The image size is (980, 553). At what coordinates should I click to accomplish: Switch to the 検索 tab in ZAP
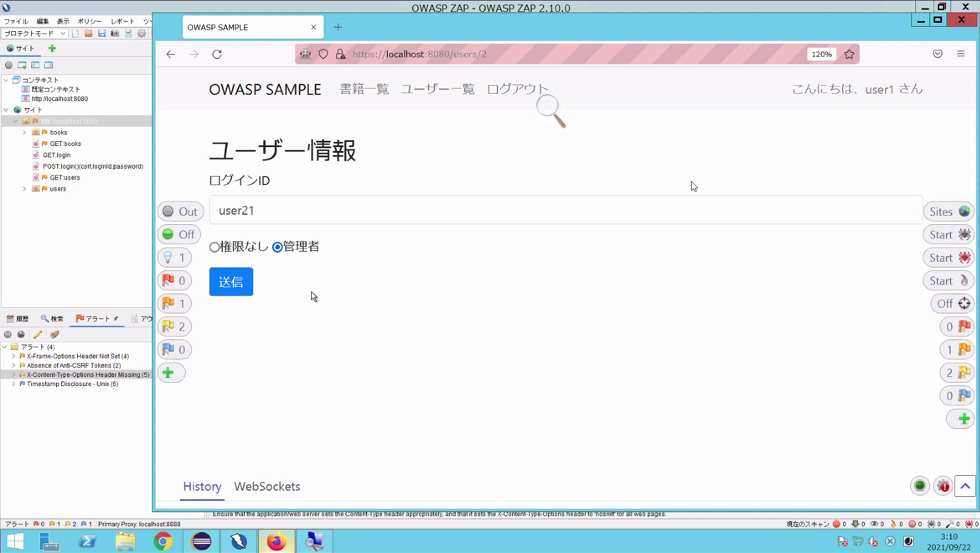tap(52, 319)
